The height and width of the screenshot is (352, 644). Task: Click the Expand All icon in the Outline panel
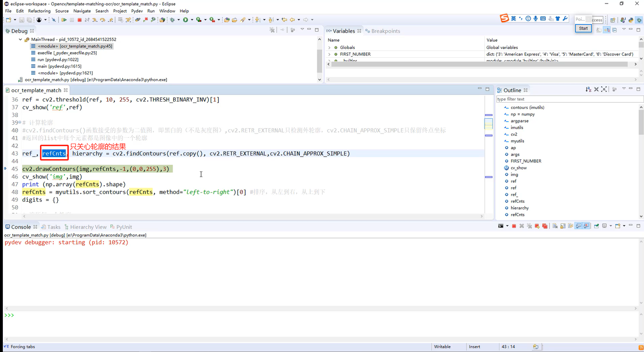604,90
